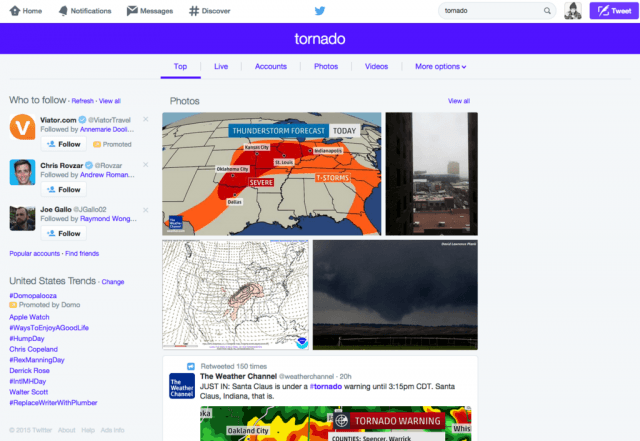Open Joe Gallo profile picture
This screenshot has width=640, height=441.
(22, 218)
